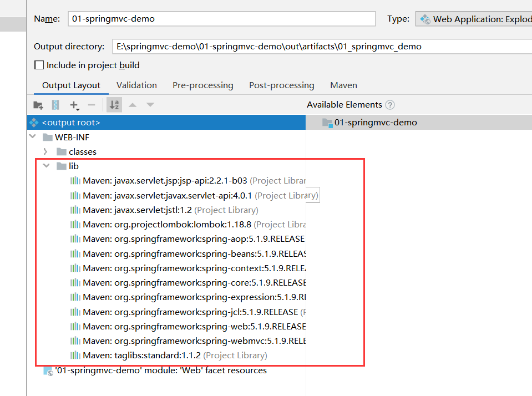The height and width of the screenshot is (396, 532).
Task: Open the Type Web Application dropdown
Action: click(x=474, y=19)
